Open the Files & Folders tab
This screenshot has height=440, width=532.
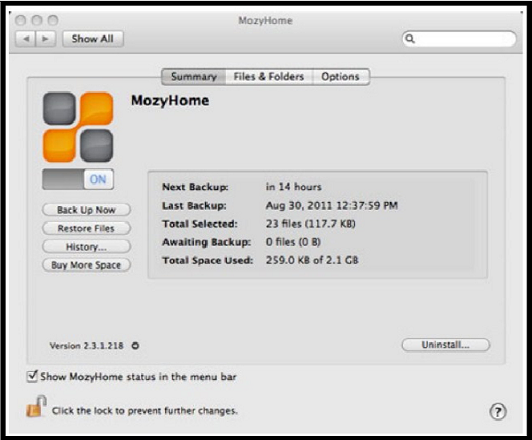(x=269, y=77)
